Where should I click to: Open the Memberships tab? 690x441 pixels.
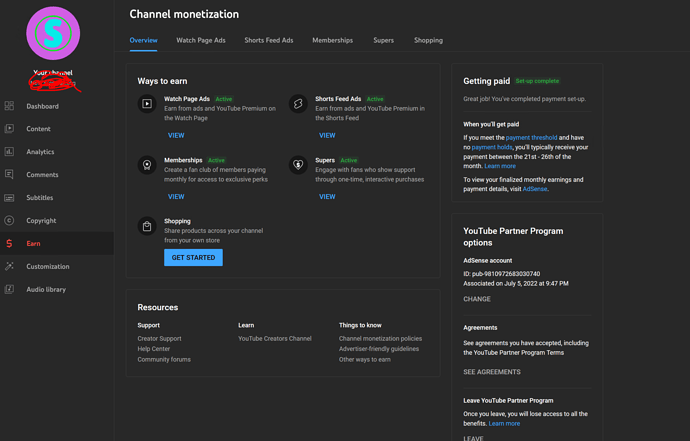[x=333, y=40]
